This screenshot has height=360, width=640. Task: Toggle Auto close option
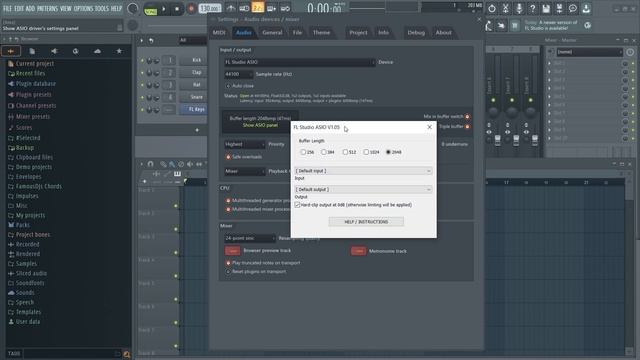[228, 86]
